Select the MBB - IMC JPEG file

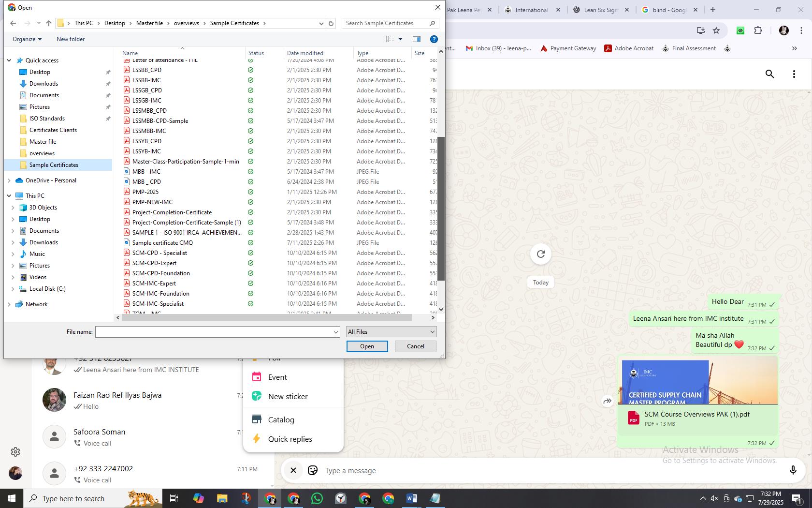click(x=146, y=172)
